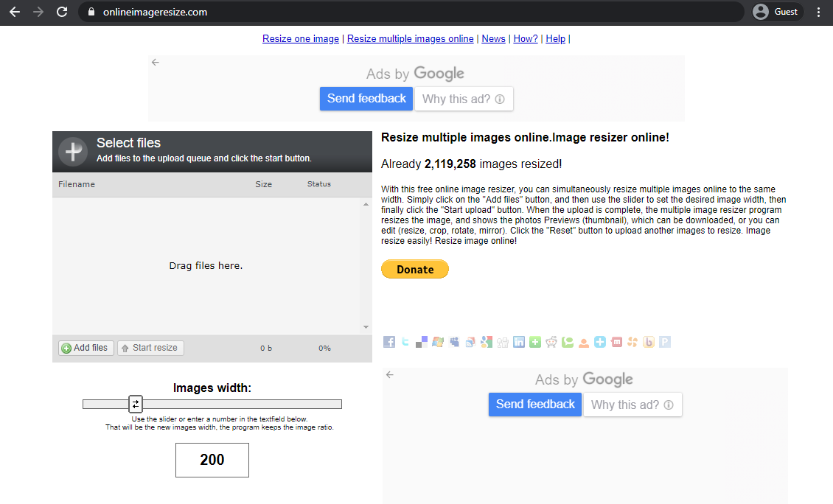Click the width text field showing 200
This screenshot has width=833, height=504.
pyautogui.click(x=212, y=460)
